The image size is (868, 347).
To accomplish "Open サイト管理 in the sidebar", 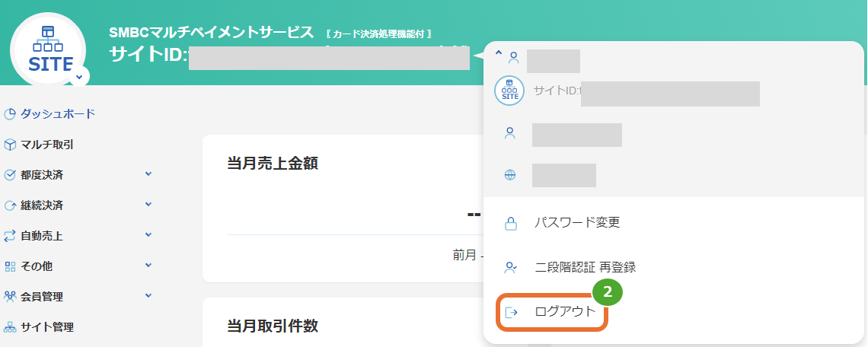I will tap(47, 326).
